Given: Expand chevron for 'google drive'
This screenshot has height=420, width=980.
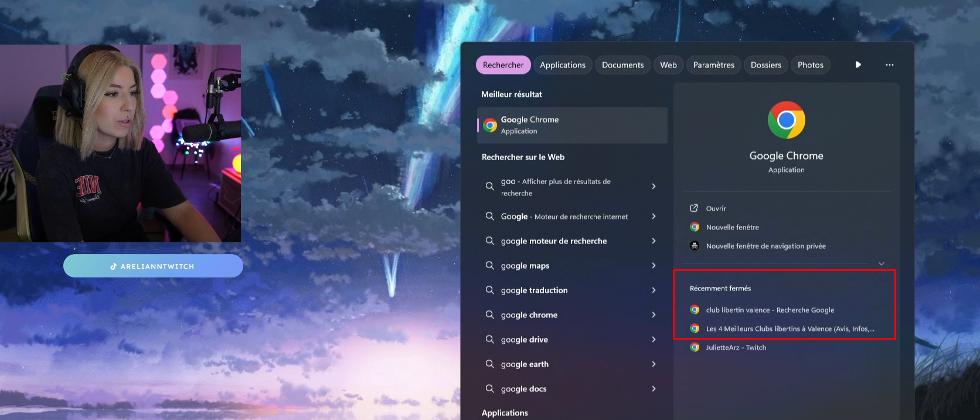Looking at the screenshot, I should [654, 340].
